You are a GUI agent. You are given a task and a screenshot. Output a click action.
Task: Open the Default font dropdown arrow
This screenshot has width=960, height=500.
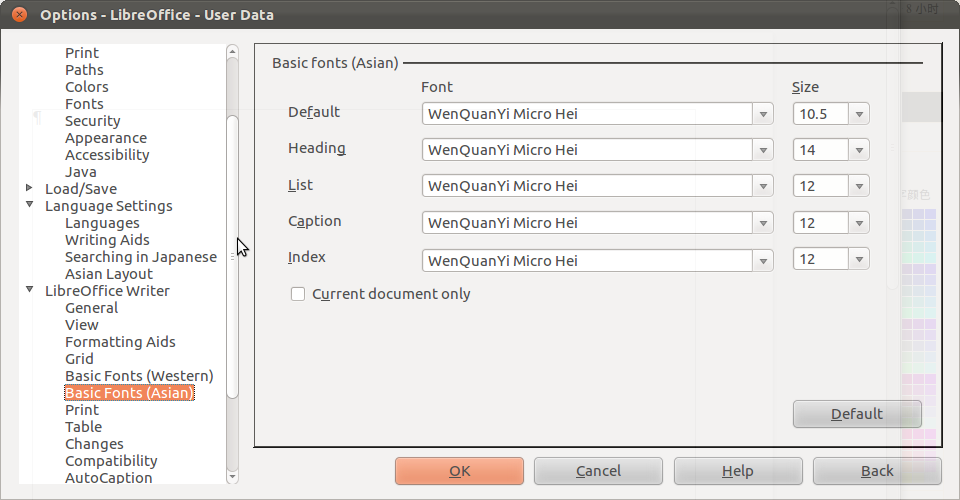763,114
